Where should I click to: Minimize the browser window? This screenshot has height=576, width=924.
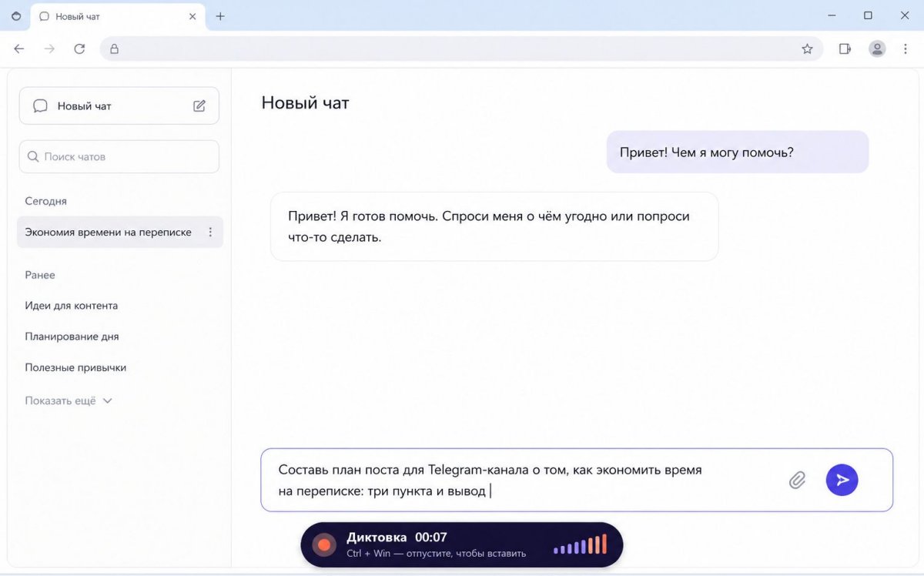(832, 15)
